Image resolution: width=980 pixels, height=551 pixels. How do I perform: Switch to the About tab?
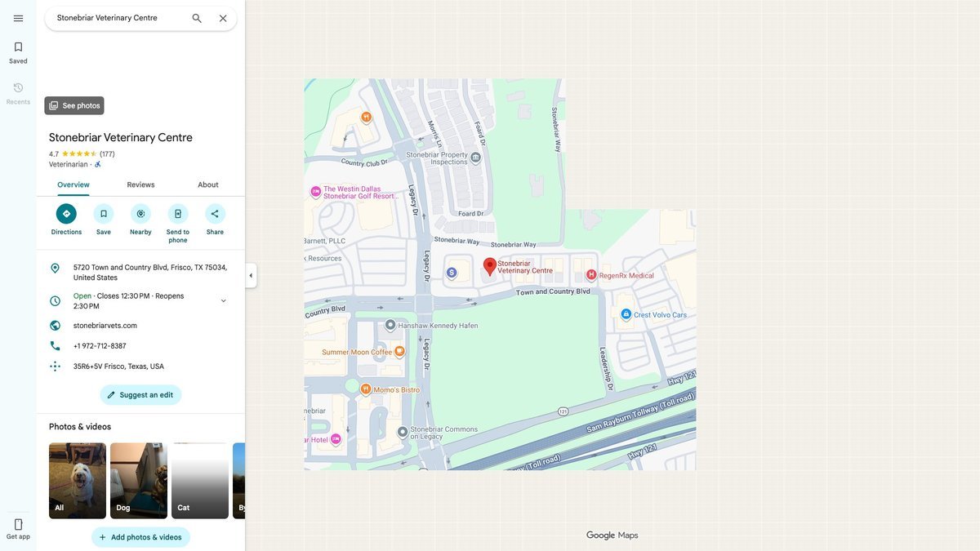click(208, 184)
